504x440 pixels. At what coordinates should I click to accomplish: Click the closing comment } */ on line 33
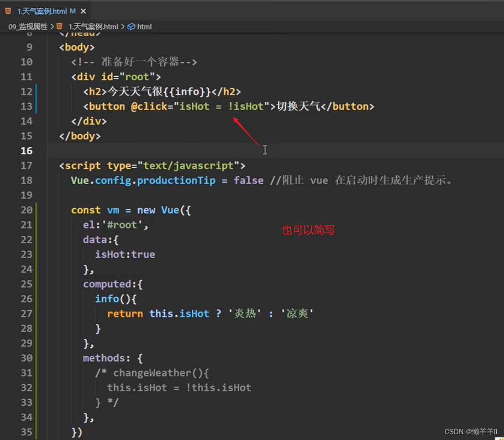[x=107, y=403]
